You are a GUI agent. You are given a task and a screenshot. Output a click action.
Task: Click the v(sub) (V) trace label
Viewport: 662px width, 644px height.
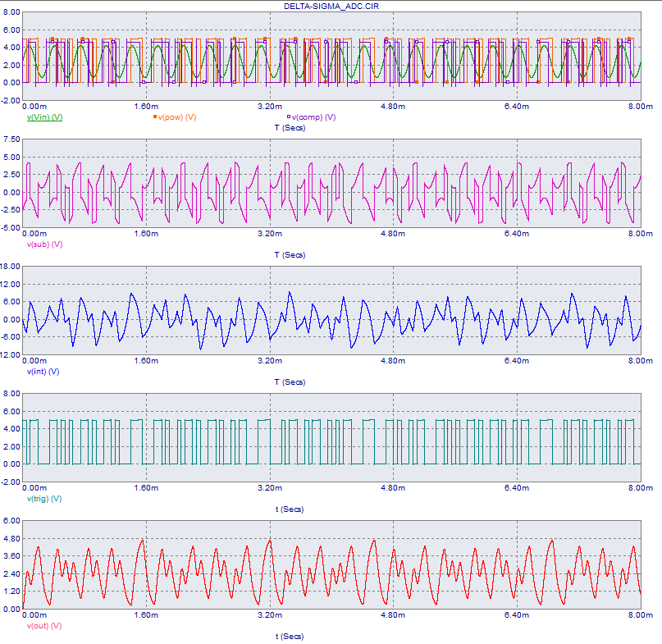(45, 244)
